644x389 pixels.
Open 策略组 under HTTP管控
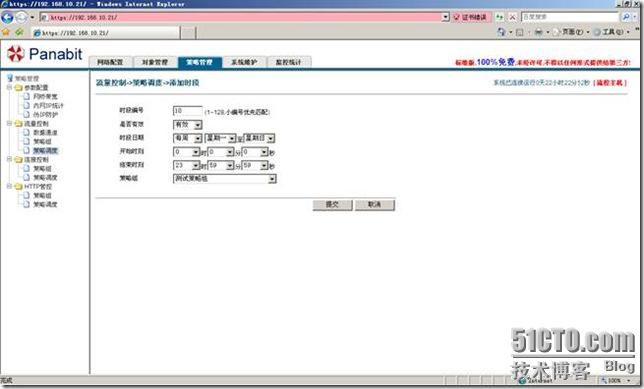[42, 196]
